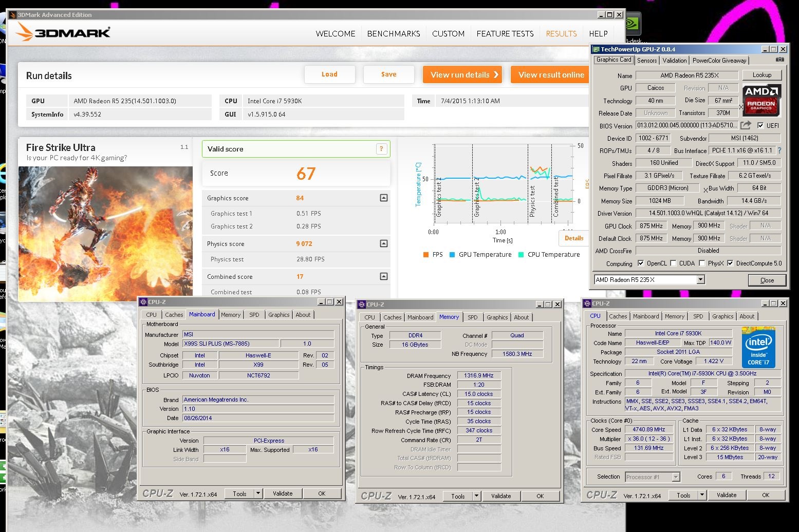The image size is (799, 532).
Task: Collapse the Physics score section
Action: [383, 243]
